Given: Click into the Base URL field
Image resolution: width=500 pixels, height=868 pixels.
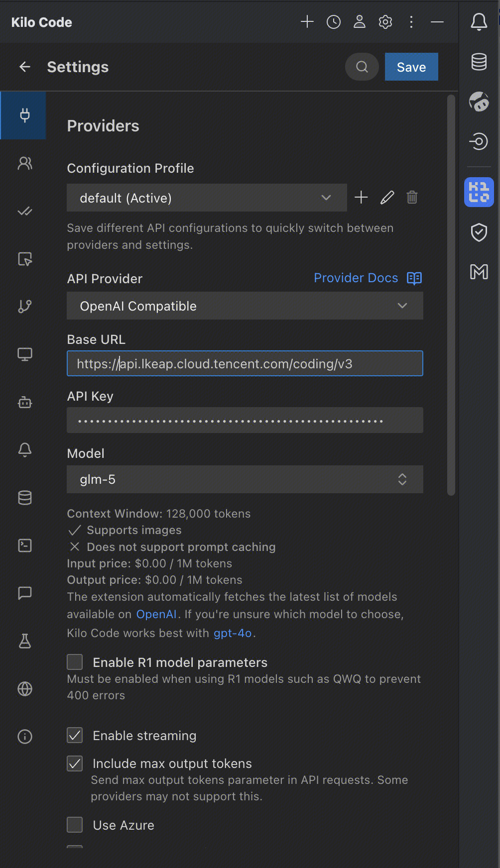Looking at the screenshot, I should point(245,364).
